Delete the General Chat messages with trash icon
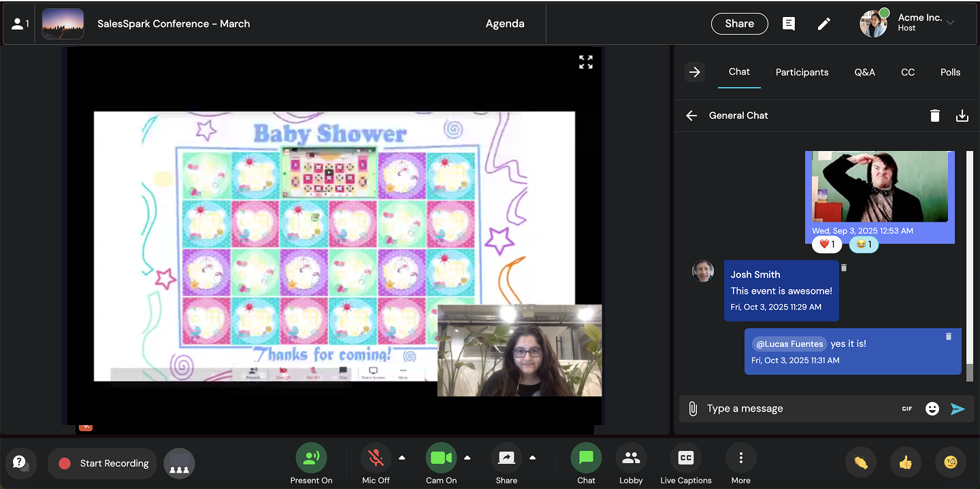980x489 pixels. (x=935, y=116)
